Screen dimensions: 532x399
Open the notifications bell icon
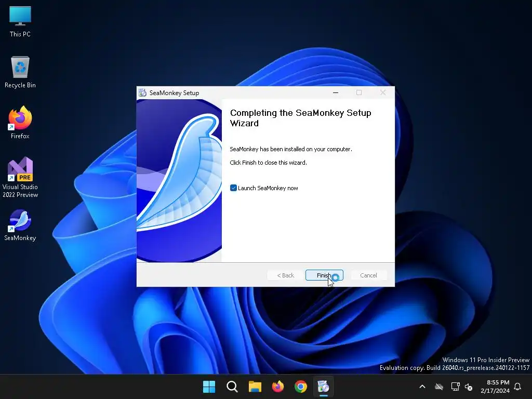(x=517, y=387)
